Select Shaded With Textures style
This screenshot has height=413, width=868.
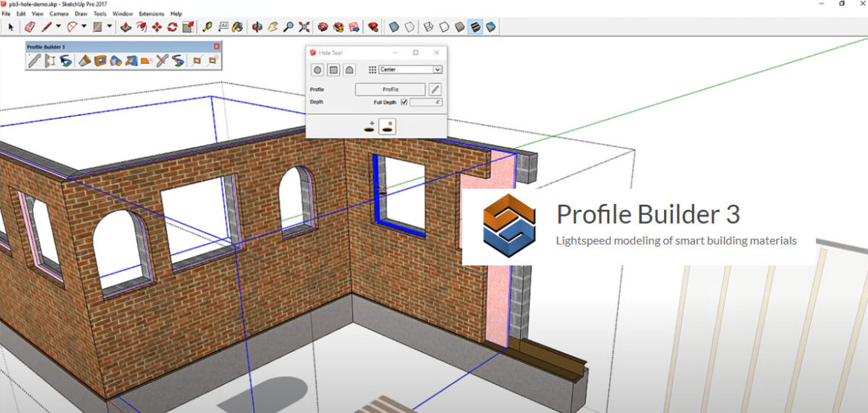tap(475, 27)
